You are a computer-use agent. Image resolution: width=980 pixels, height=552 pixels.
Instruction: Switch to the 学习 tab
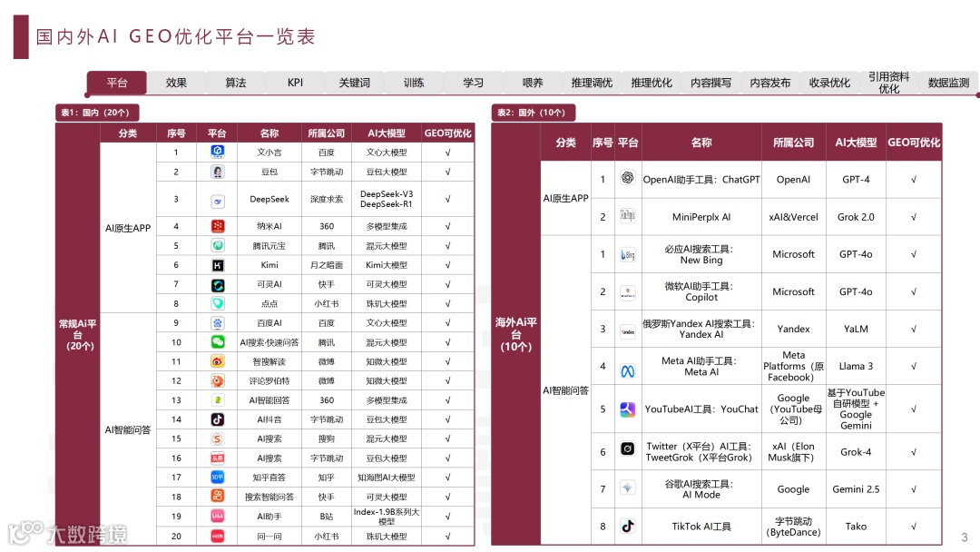[x=473, y=83]
